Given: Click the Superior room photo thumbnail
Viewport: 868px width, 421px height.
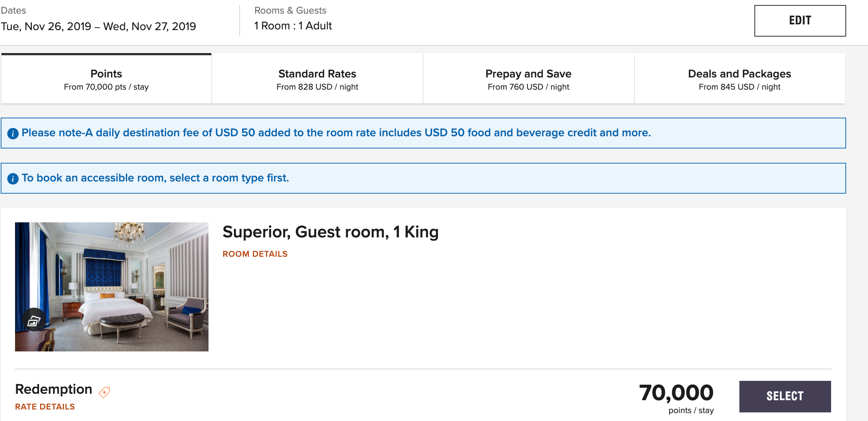Looking at the screenshot, I should click(111, 286).
